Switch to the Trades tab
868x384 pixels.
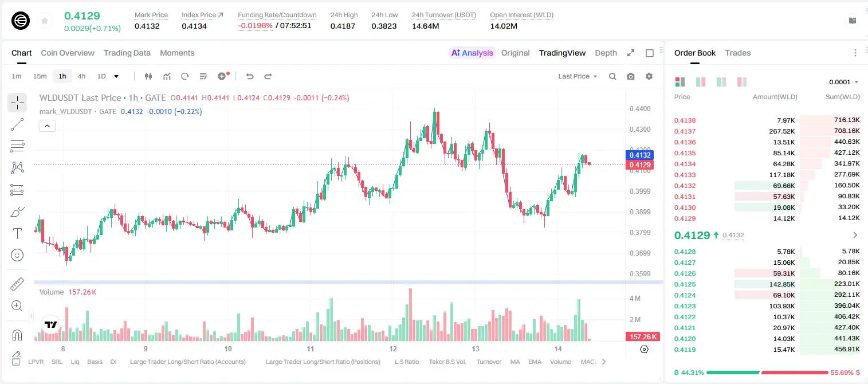738,53
